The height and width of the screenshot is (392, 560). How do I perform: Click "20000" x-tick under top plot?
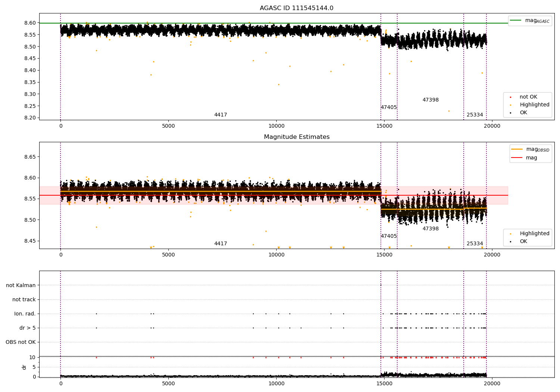[492, 126]
